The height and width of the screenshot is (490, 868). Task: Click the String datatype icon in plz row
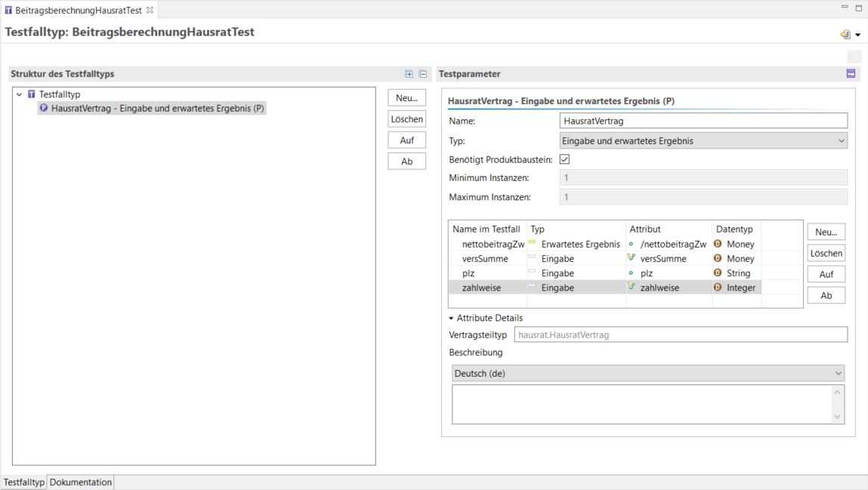pos(718,273)
